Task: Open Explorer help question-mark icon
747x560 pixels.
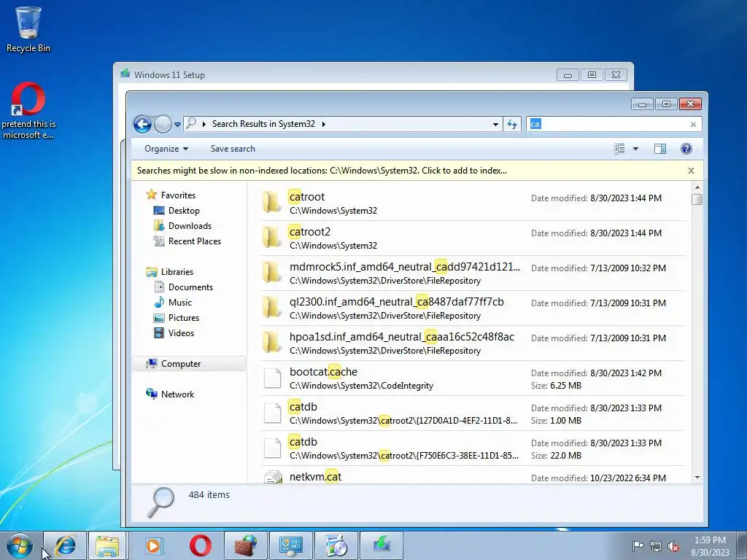Action: click(686, 149)
